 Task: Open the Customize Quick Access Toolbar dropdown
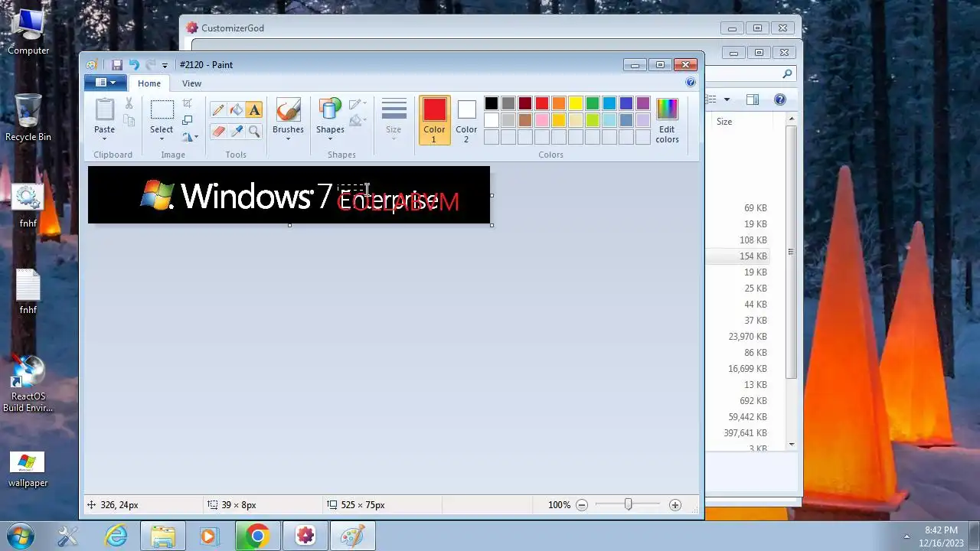pos(165,66)
